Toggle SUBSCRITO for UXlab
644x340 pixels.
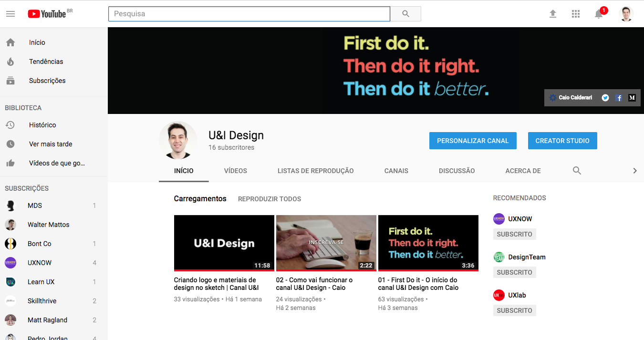coord(514,310)
